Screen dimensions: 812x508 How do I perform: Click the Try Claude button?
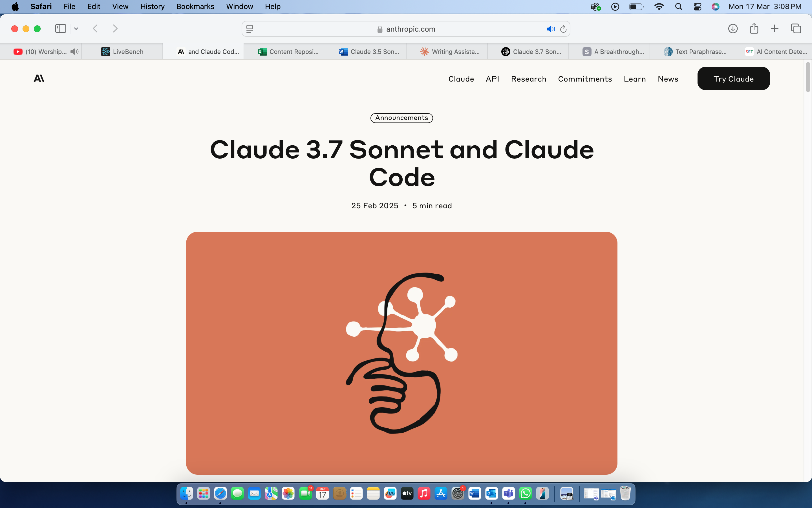pyautogui.click(x=734, y=79)
